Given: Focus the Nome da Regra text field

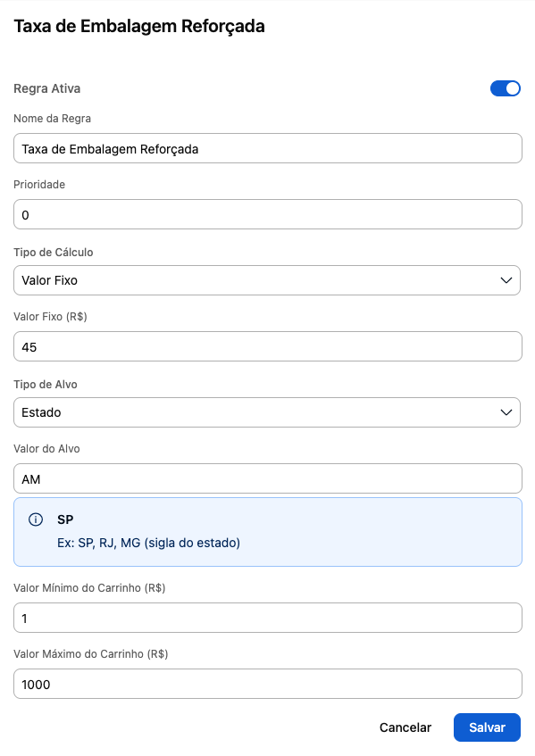Looking at the screenshot, I should [268, 148].
